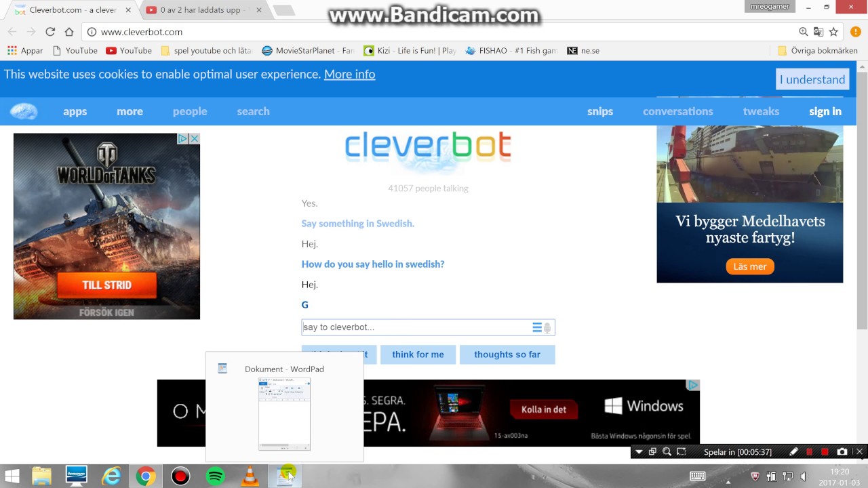The width and height of the screenshot is (868, 488).
Task: Select the Cleverbot.com tab
Action: click(x=71, y=10)
